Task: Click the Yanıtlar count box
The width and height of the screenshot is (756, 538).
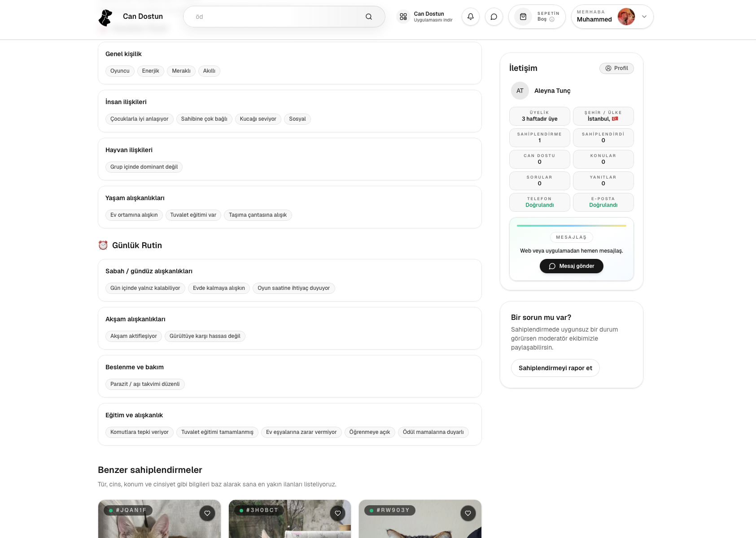Action: 603,181
